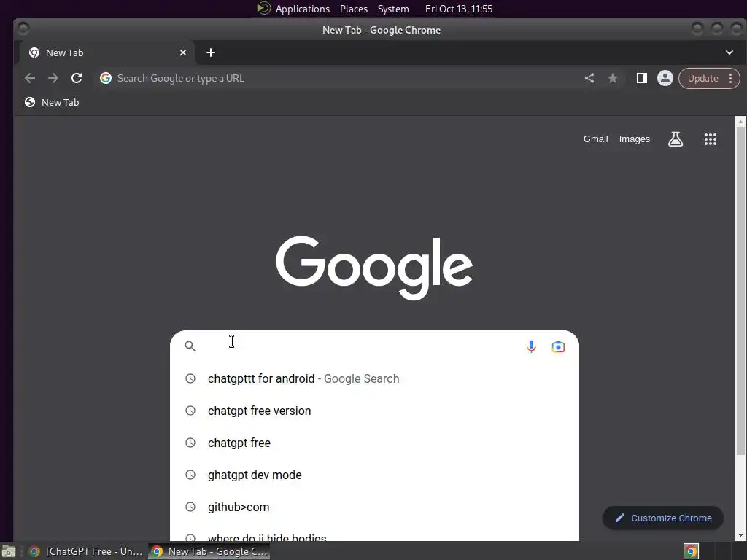747x560 pixels.
Task: Open a new tab with the plus button
Action: tap(211, 52)
